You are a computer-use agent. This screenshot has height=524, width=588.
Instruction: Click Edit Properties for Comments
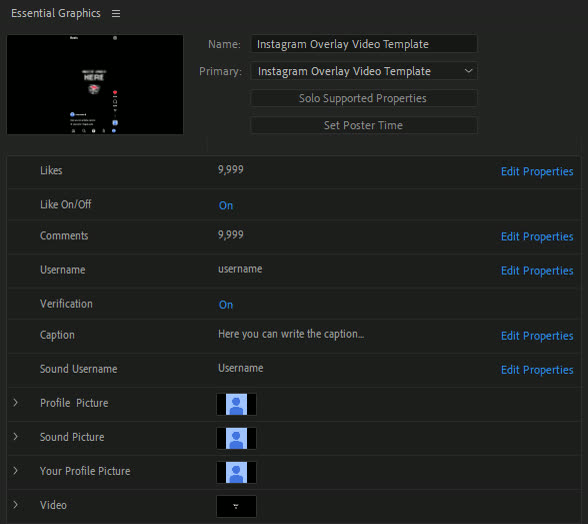pos(537,237)
